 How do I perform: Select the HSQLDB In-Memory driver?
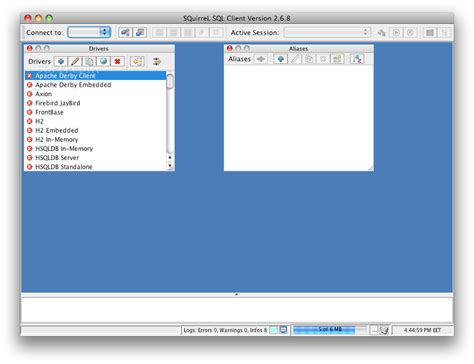[95, 148]
